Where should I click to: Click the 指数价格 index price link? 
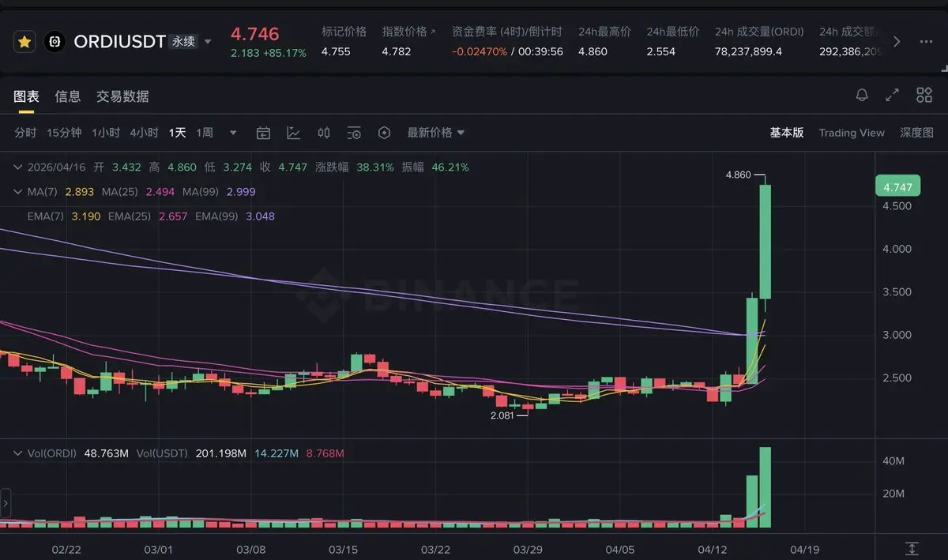click(408, 32)
